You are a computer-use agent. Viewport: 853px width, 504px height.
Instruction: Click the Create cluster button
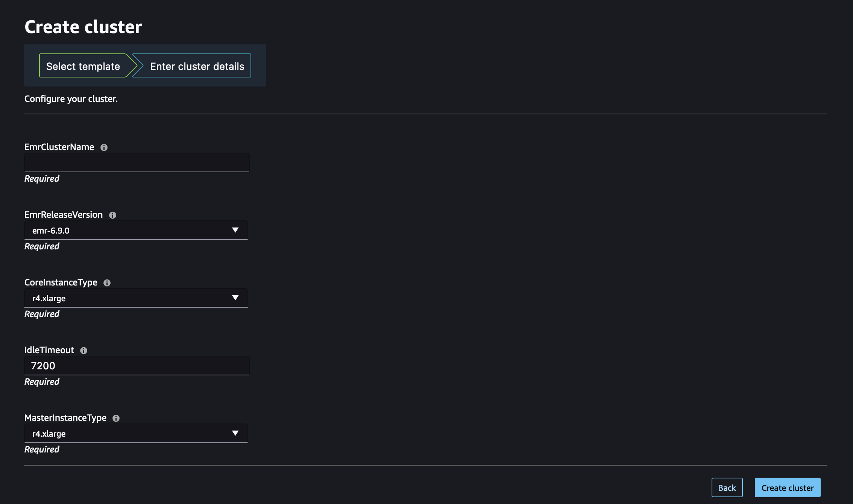coord(788,487)
